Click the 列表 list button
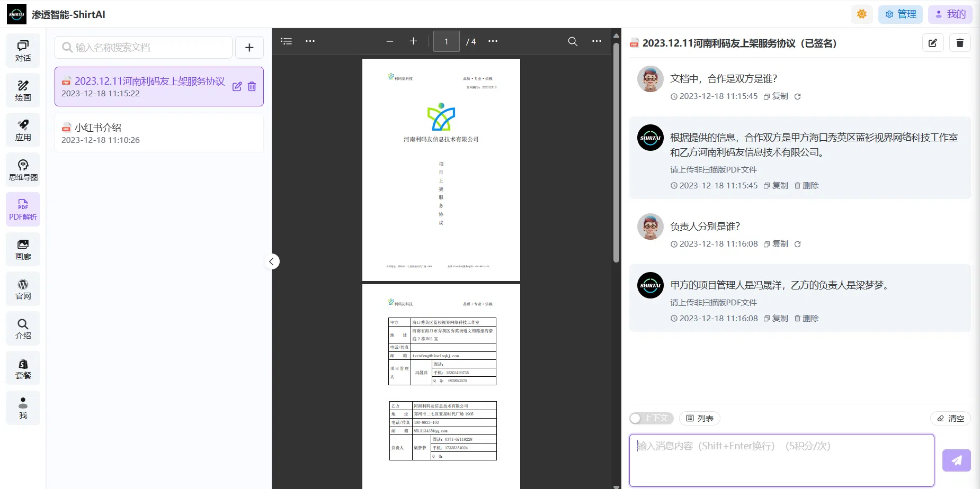980x489 pixels. click(x=700, y=418)
